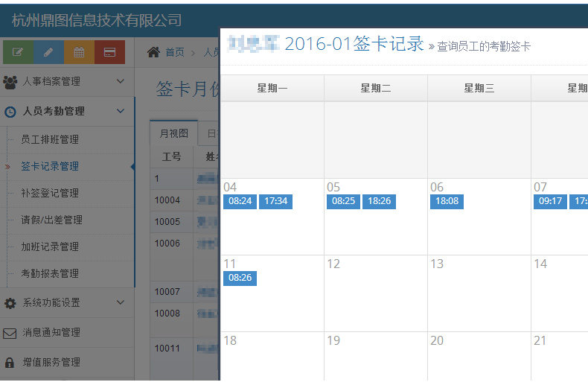
Task: Open 员工排班管理 submenu item
Action: click(50, 139)
